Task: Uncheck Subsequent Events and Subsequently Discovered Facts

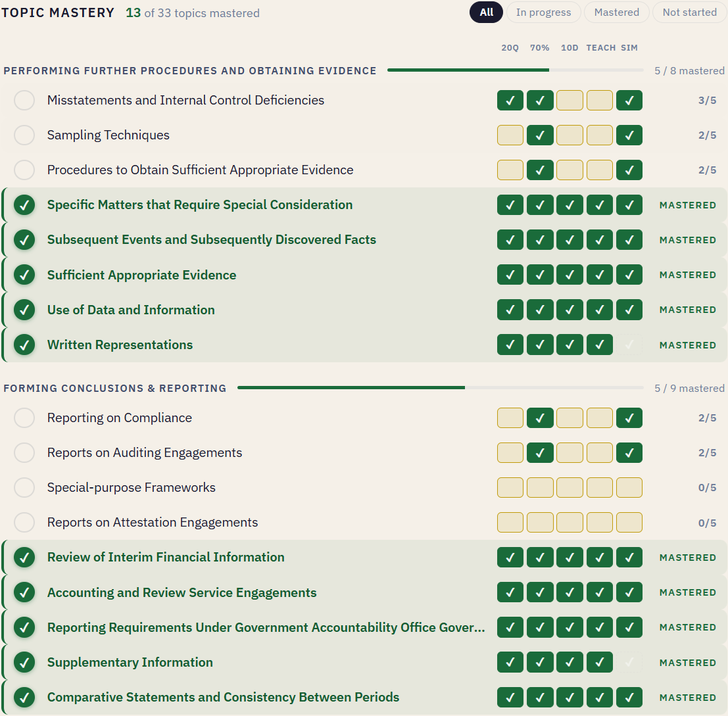Action: pos(24,240)
